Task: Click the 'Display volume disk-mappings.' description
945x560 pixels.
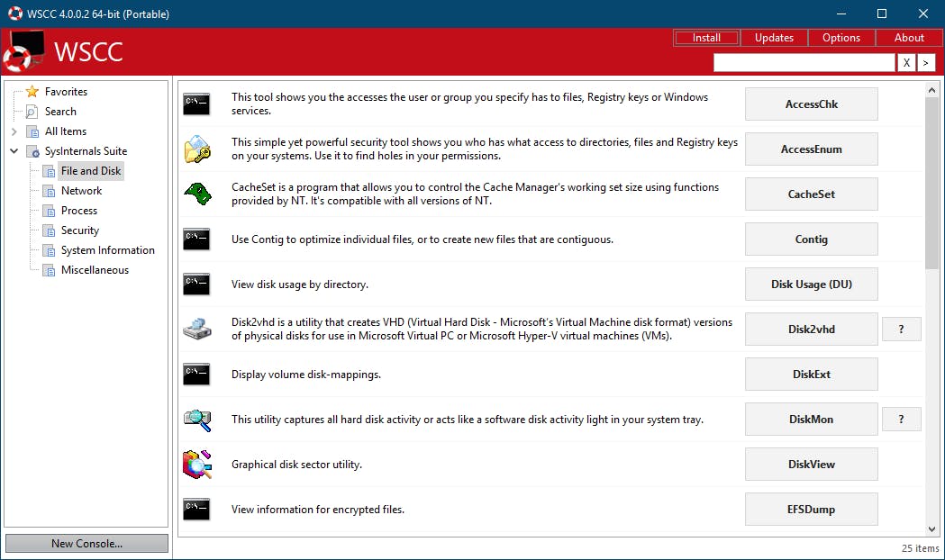Action: click(306, 375)
